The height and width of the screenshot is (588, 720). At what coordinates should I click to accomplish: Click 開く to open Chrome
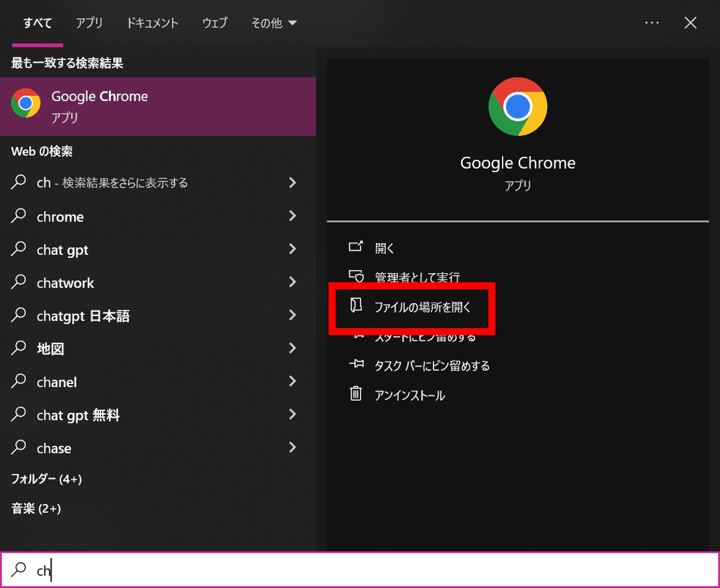click(x=385, y=248)
